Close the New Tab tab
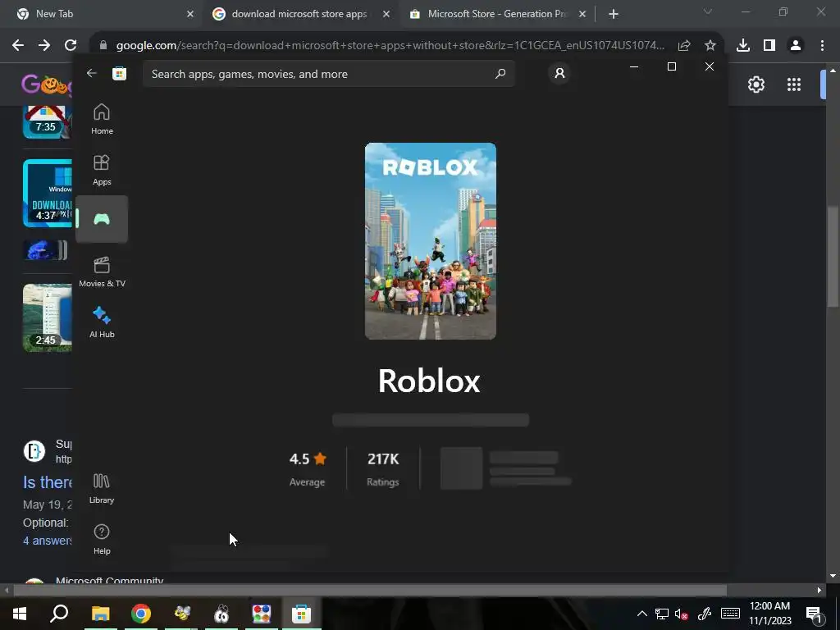The image size is (840, 630). point(190,14)
